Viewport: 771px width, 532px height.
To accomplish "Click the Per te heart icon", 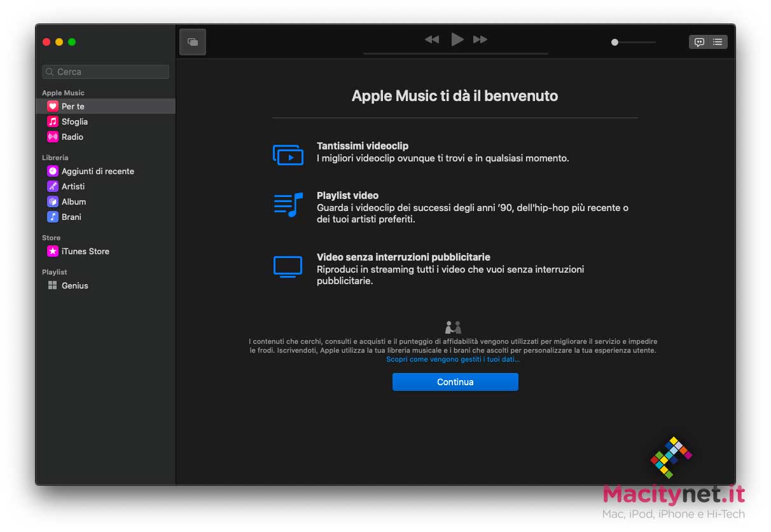I will click(x=53, y=106).
